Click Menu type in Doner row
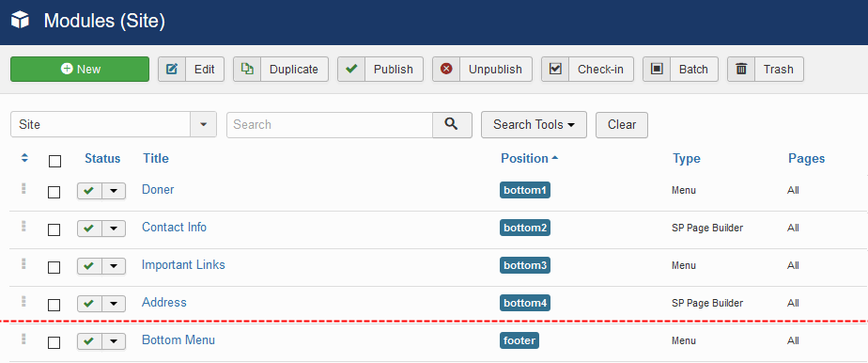Image resolution: width=868 pixels, height=363 pixels. click(x=684, y=190)
